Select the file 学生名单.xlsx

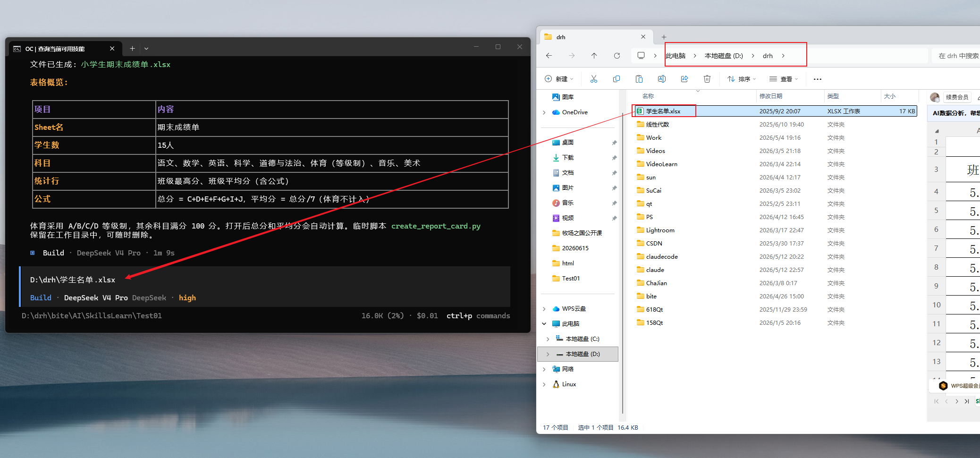[663, 111]
